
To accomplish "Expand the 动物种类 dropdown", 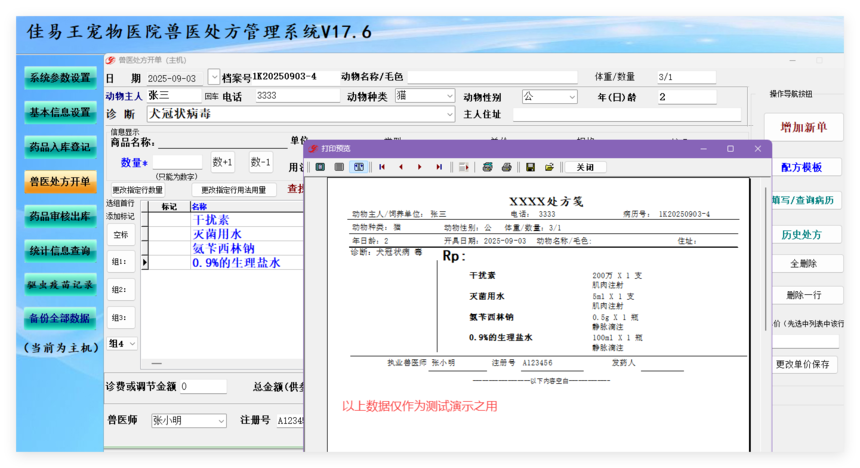I will [x=449, y=96].
